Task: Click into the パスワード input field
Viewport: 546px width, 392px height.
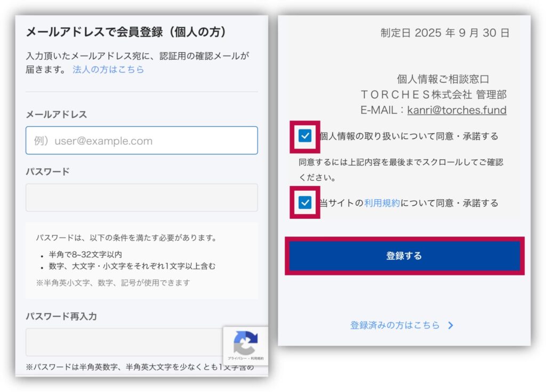Action: 141,198
